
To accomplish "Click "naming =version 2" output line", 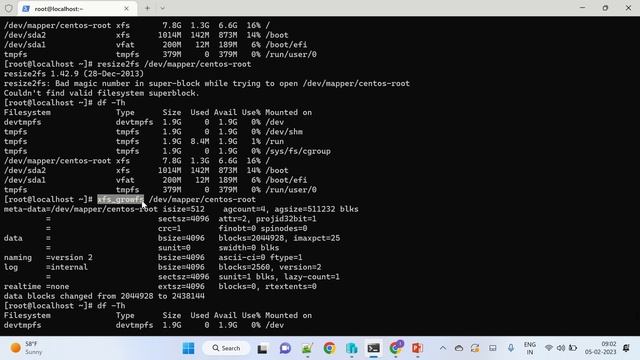I will pyautogui.click(x=48, y=257).
